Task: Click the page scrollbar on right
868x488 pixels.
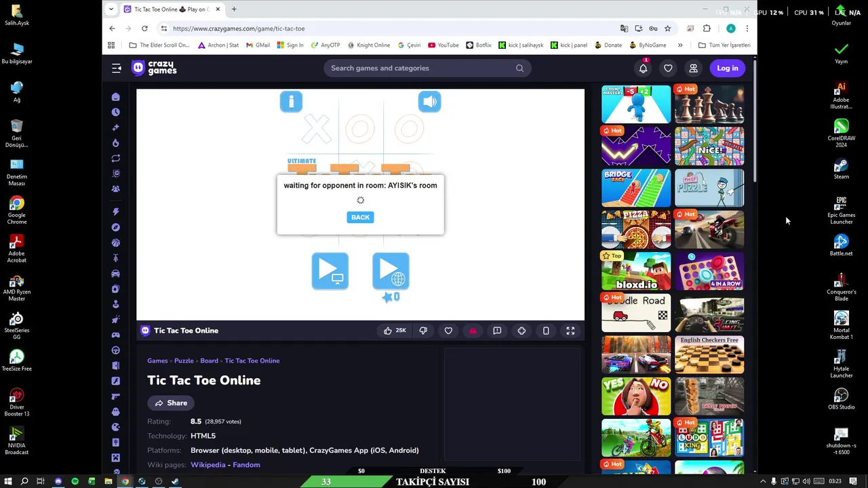Action: (x=755, y=122)
